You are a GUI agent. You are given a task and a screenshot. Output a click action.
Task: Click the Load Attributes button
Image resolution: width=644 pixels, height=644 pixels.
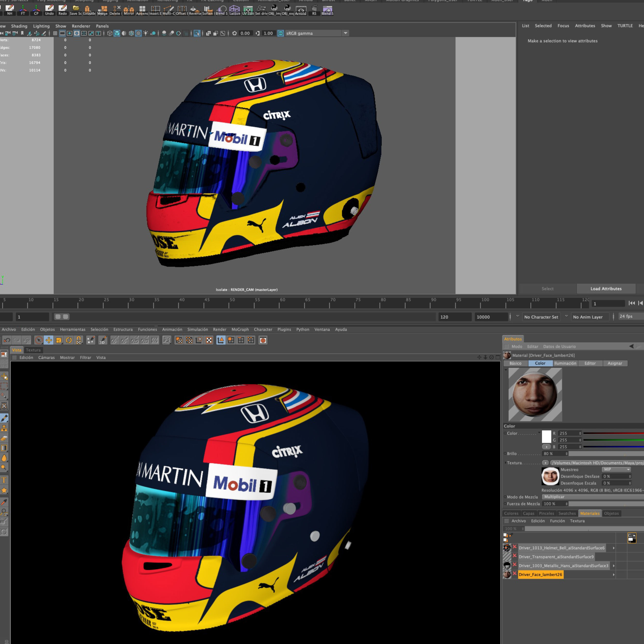(606, 289)
